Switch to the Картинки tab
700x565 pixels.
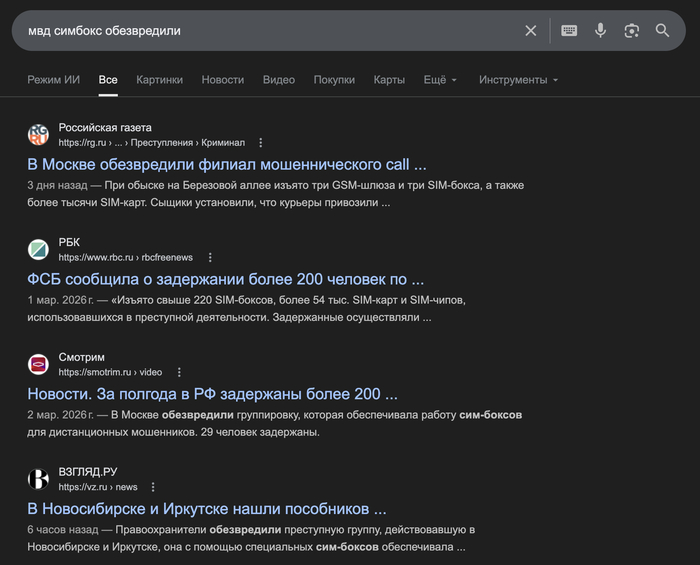(159, 80)
